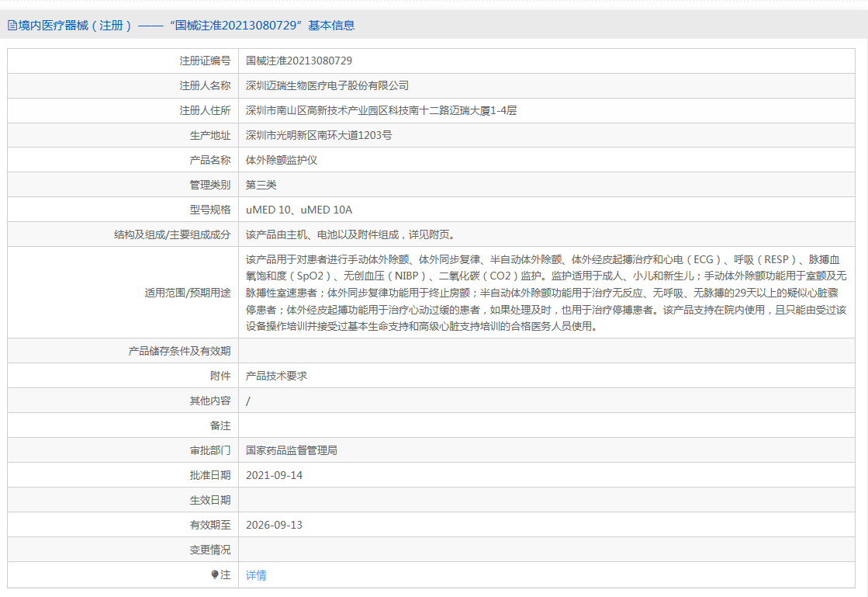This screenshot has width=868, height=597.
Task: Click approval date 2021-09-14
Action: coord(274,476)
